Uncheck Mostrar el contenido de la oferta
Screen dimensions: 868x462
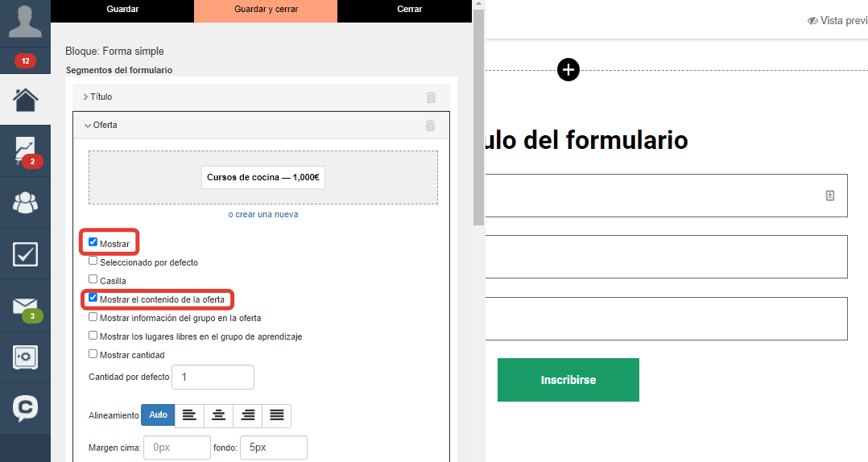click(x=93, y=298)
